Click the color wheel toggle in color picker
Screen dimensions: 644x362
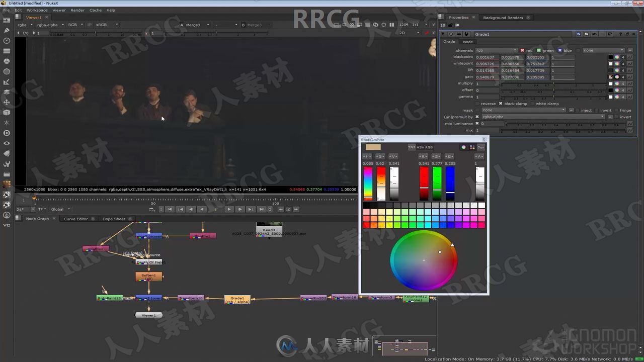tap(463, 147)
